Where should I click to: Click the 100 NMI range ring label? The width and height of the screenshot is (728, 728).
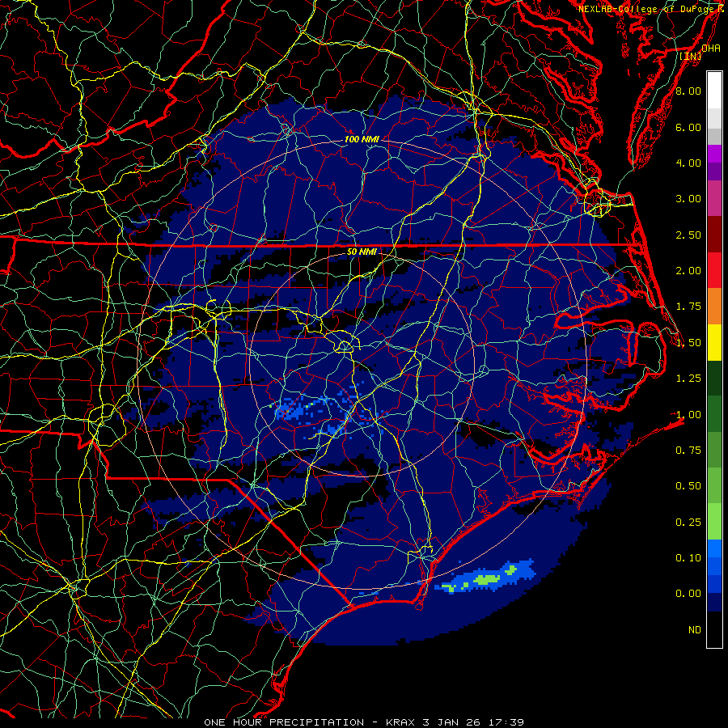click(x=362, y=139)
